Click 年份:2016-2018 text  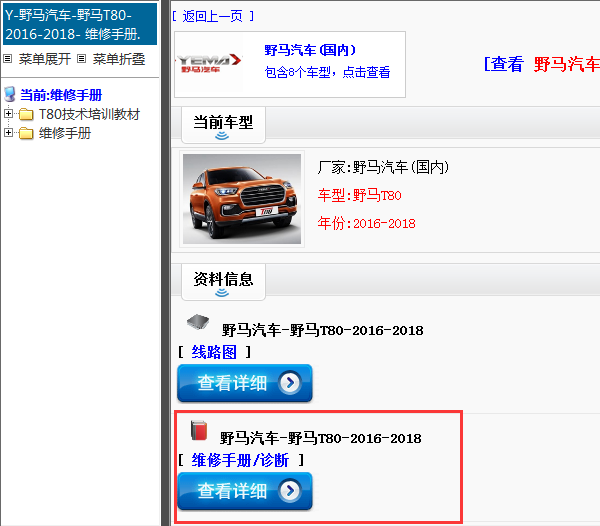coord(366,223)
